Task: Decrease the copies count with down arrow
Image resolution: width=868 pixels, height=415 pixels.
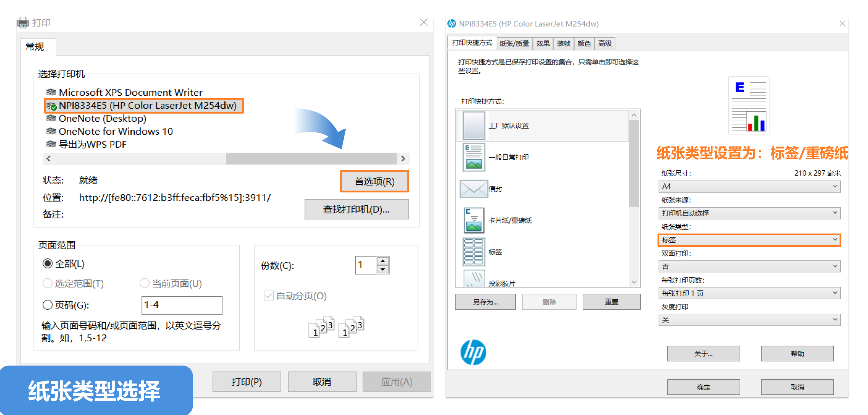Action: coord(383,270)
